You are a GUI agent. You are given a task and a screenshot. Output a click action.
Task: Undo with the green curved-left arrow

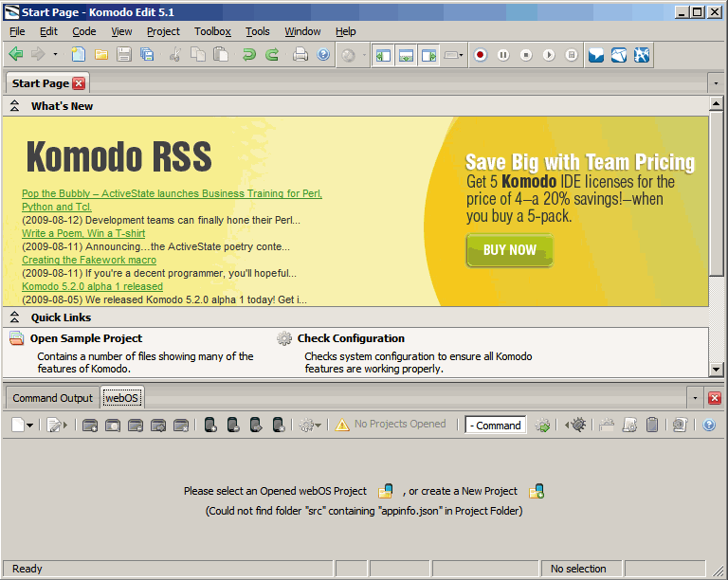point(249,55)
